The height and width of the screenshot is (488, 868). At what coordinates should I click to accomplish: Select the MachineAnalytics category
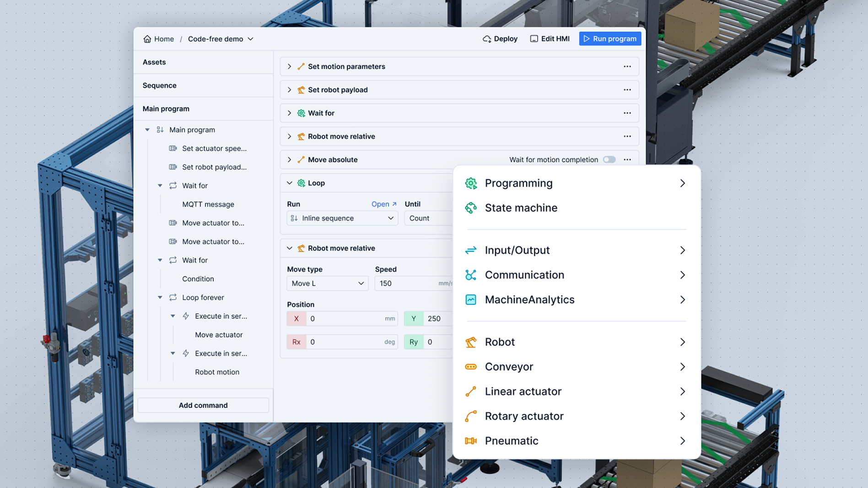[x=529, y=300]
